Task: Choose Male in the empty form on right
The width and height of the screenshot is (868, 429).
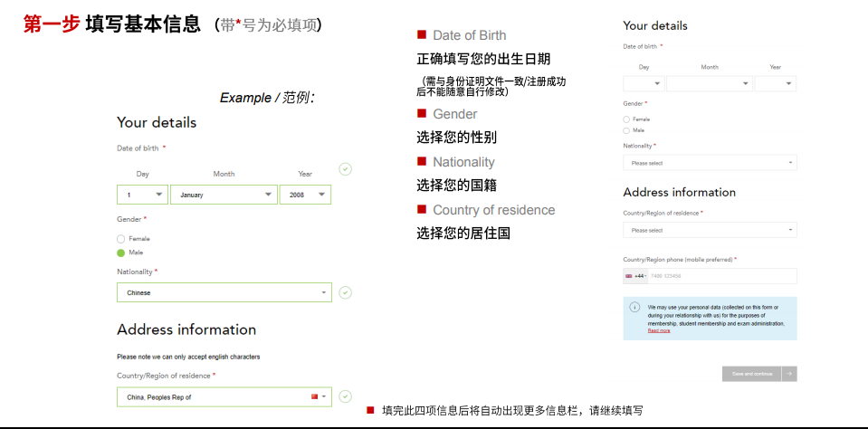Action: [626, 130]
